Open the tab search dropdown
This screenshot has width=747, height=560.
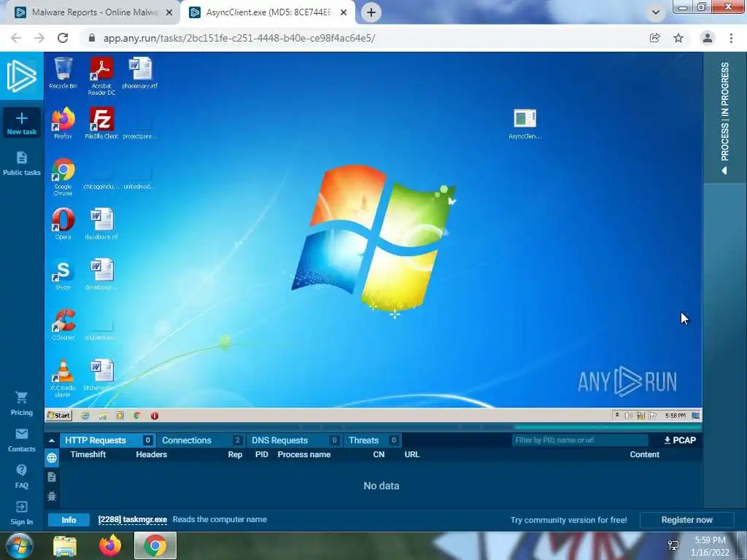(656, 12)
